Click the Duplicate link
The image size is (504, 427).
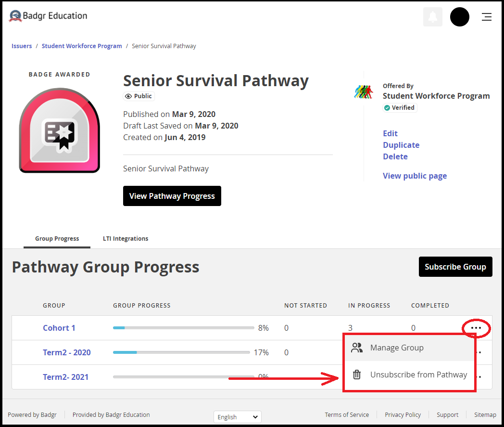(x=401, y=145)
